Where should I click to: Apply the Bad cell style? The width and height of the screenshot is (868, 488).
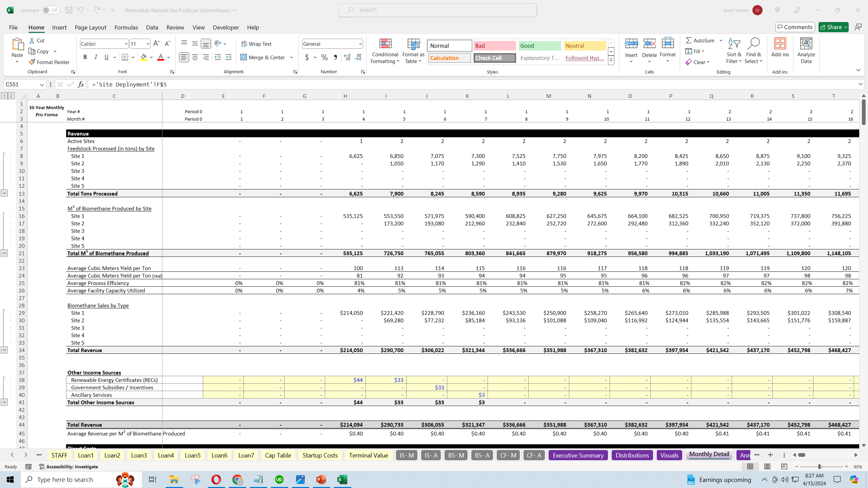point(494,46)
